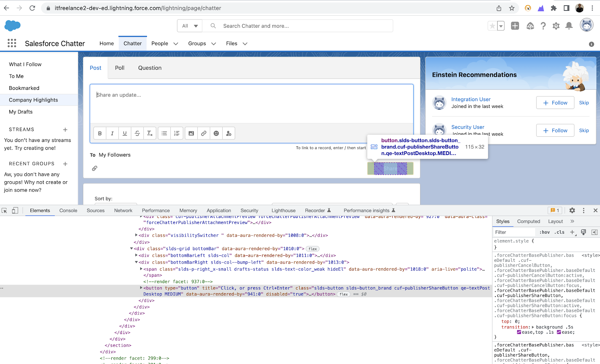Open the Global Actions plus icon
600x364 pixels.
515,26
